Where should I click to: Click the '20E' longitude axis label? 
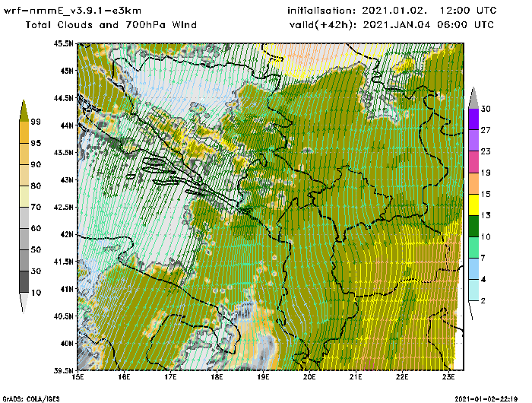309,377
